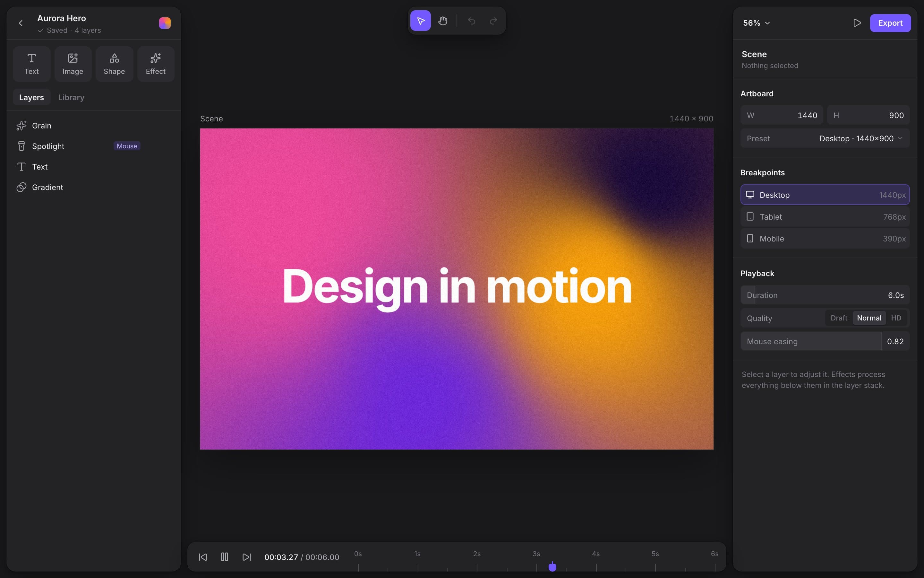The height and width of the screenshot is (578, 924).
Task: Click the artboard height field
Action: 868,116
